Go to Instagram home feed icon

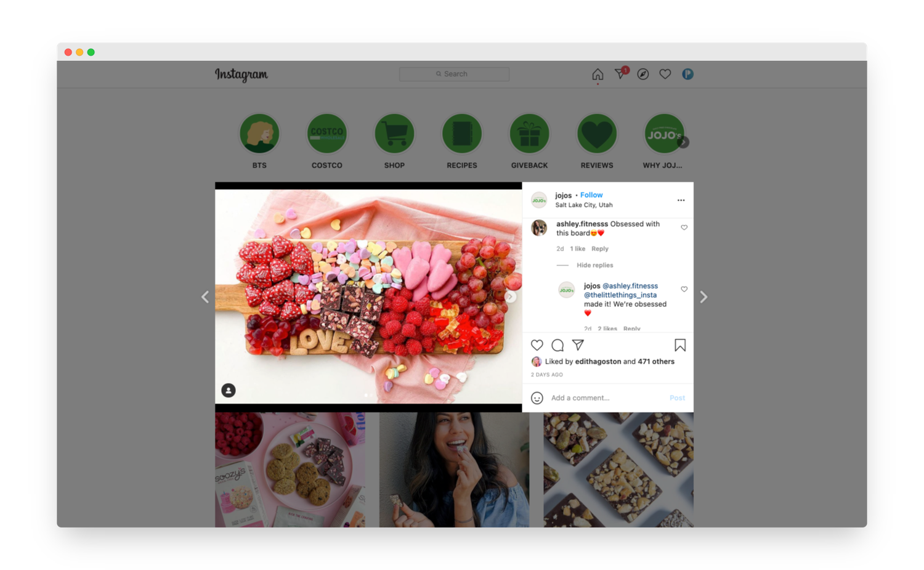(598, 75)
